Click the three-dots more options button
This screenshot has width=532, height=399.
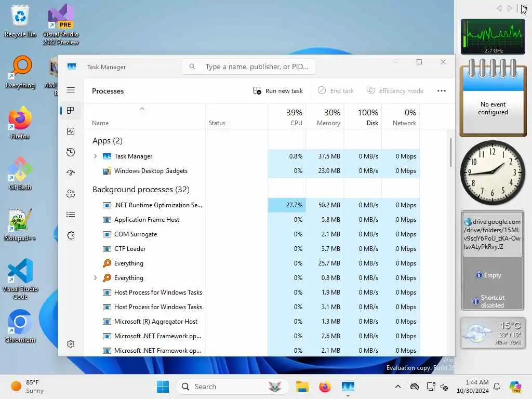click(x=442, y=90)
